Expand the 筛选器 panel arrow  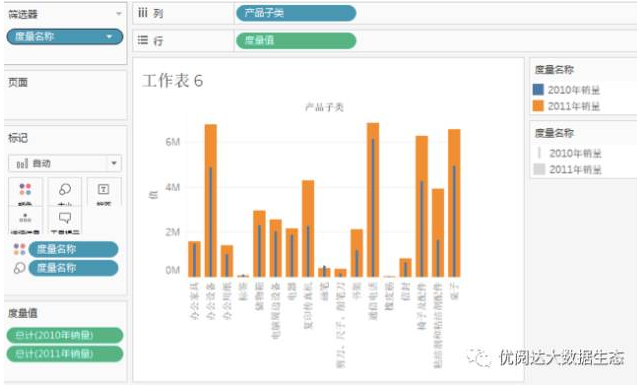119,14
